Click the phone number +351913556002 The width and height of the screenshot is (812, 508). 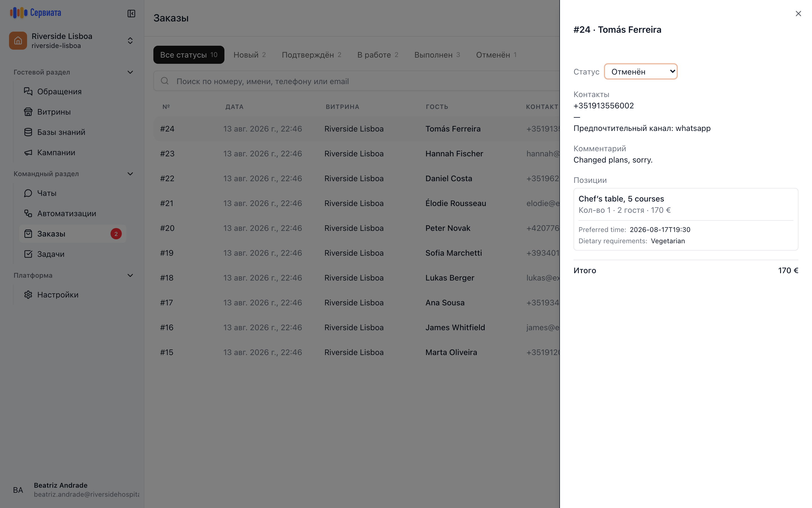(x=603, y=106)
